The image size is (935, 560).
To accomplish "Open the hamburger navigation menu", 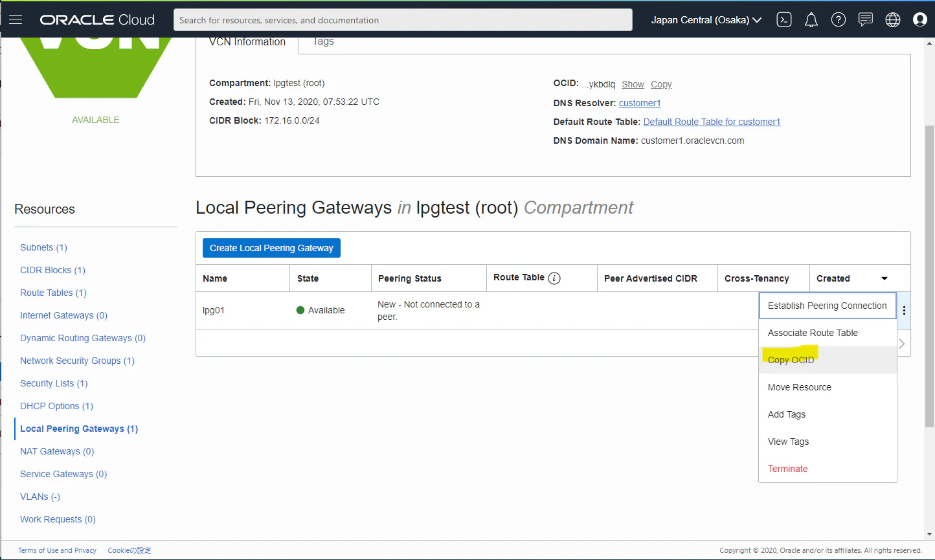I will coord(16,19).
